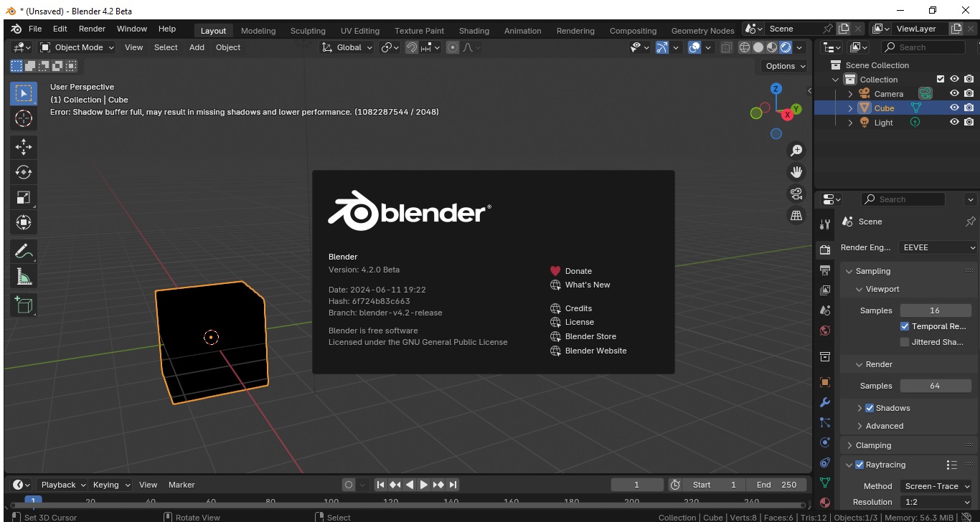Select the Annotate tool
This screenshot has height=522, width=980.
pyautogui.click(x=24, y=252)
